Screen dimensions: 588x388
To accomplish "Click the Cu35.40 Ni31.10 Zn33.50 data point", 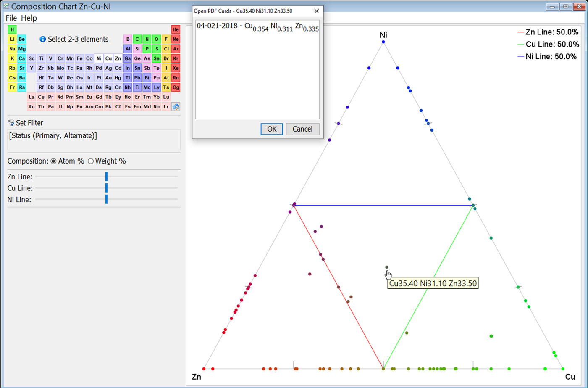I will coord(387,267).
